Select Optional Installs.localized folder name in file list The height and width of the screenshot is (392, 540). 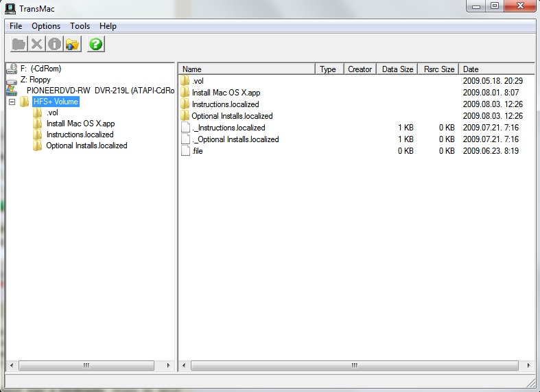(232, 116)
